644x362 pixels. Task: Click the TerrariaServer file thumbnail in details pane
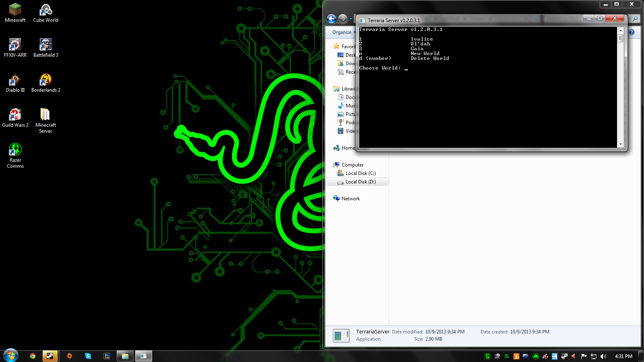(x=341, y=335)
